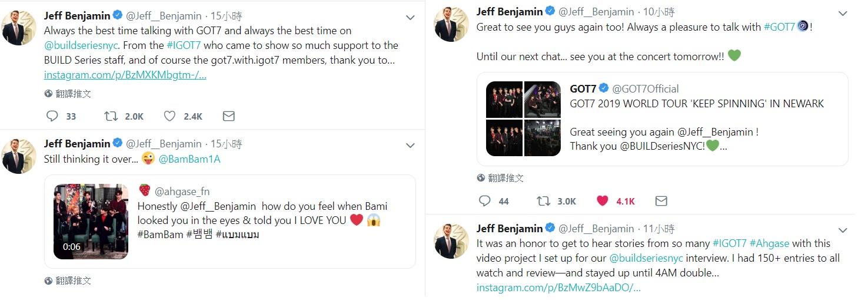The width and height of the screenshot is (868, 300).
Task: Open Jeff Benjamin's avatar on the first tweet
Action: click(19, 28)
